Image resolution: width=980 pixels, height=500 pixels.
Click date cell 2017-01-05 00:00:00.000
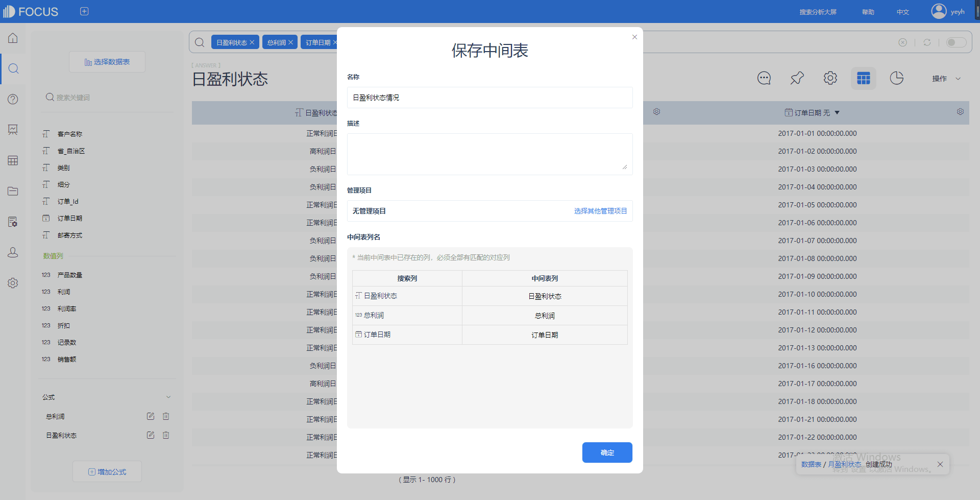pos(817,205)
